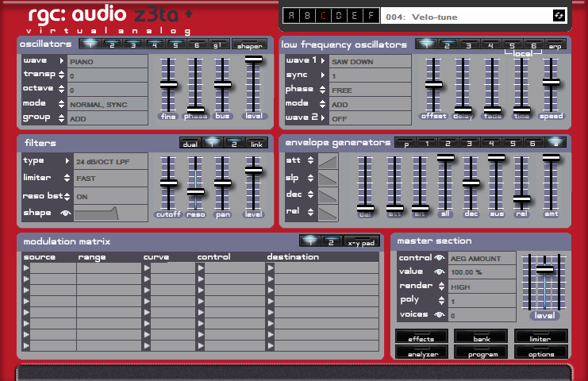The height and width of the screenshot is (381, 588).
Task: Click the oscillator level slider
Action: tap(253, 59)
